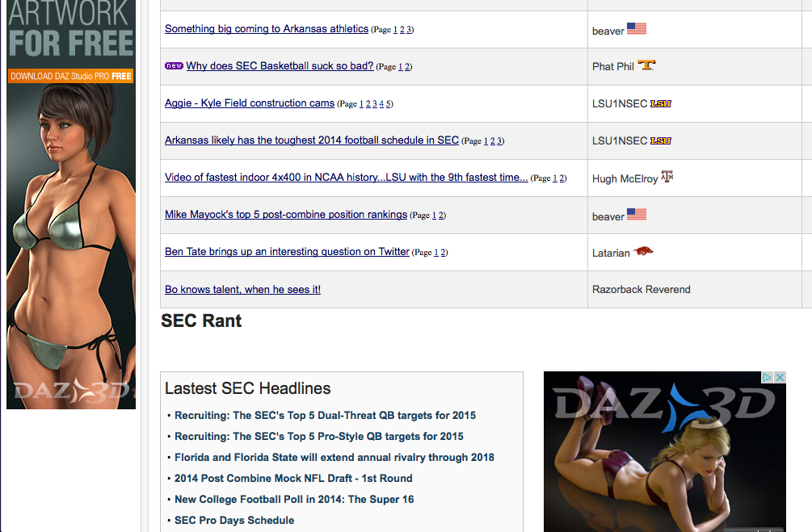Open 'Bo knows talent, when he sees it!' thread
The width and height of the screenshot is (812, 532).
click(x=242, y=289)
